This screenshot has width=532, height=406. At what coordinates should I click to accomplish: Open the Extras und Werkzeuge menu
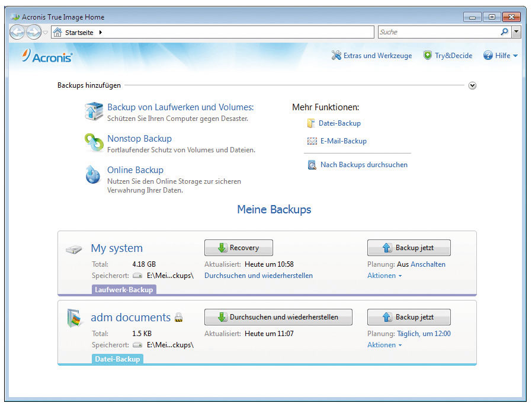(x=377, y=56)
